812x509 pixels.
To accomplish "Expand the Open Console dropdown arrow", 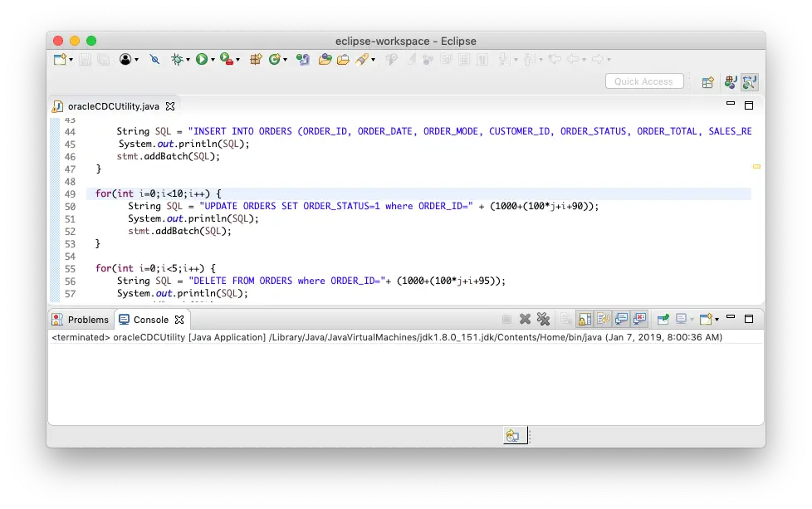I will [716, 320].
